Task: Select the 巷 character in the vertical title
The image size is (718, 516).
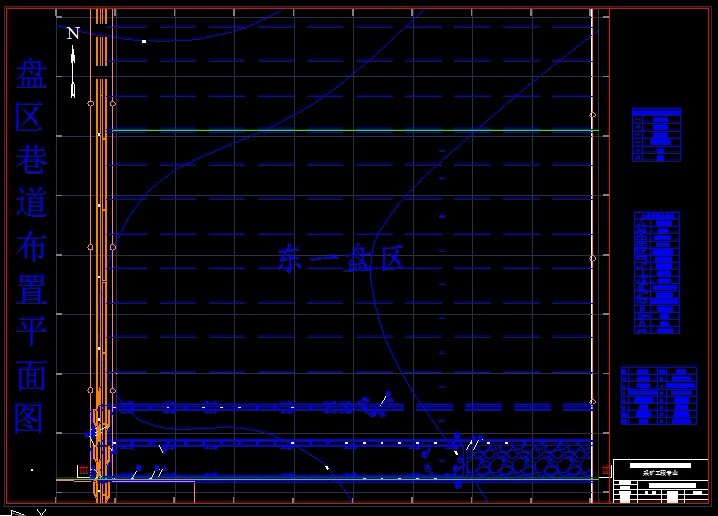Action: [x=31, y=159]
